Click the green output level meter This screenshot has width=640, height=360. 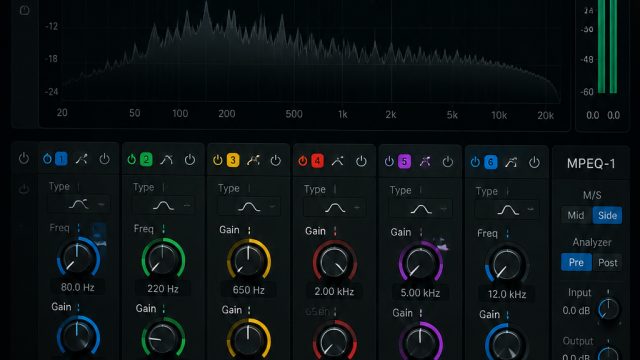point(607,47)
